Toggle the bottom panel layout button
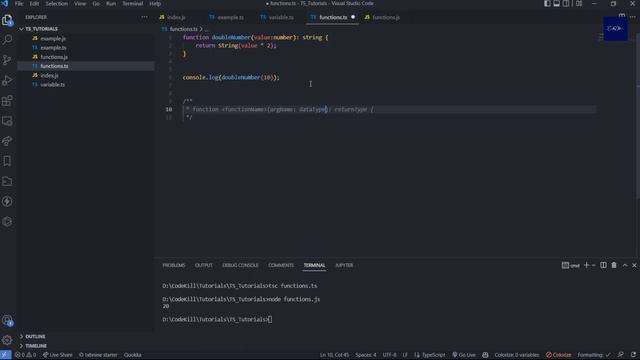 [556, 4]
